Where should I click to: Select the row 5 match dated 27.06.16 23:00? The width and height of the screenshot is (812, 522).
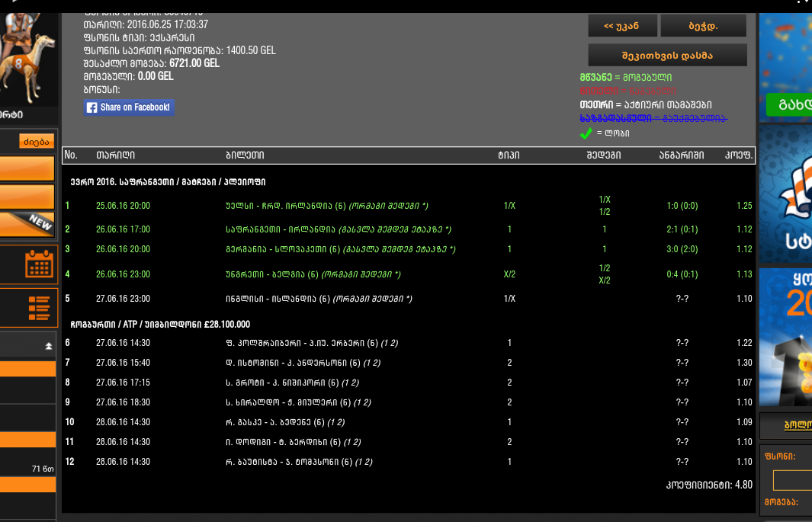pyautogui.click(x=409, y=299)
